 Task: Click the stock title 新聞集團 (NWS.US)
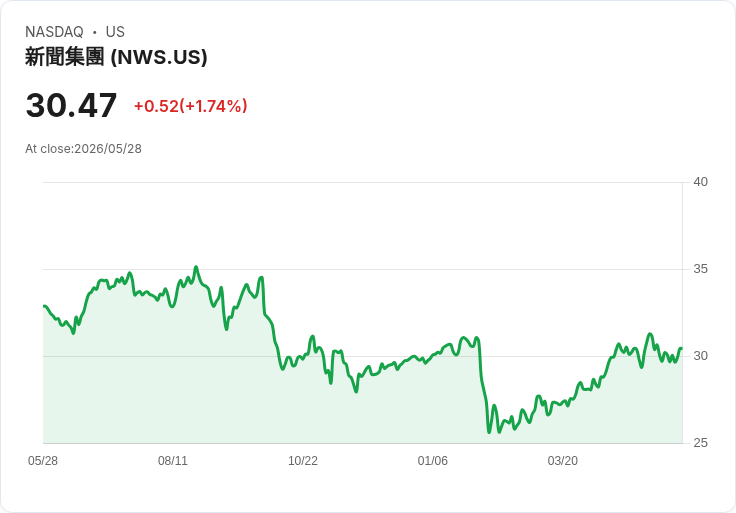(x=116, y=57)
